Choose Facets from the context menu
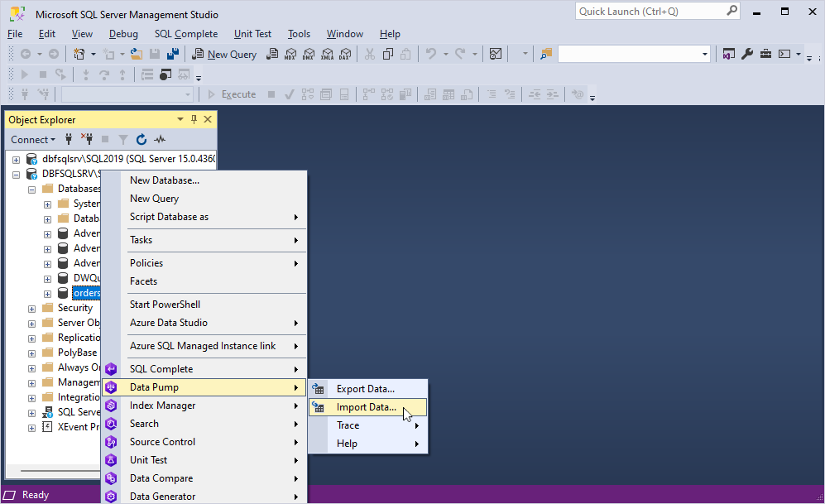 coord(204,281)
